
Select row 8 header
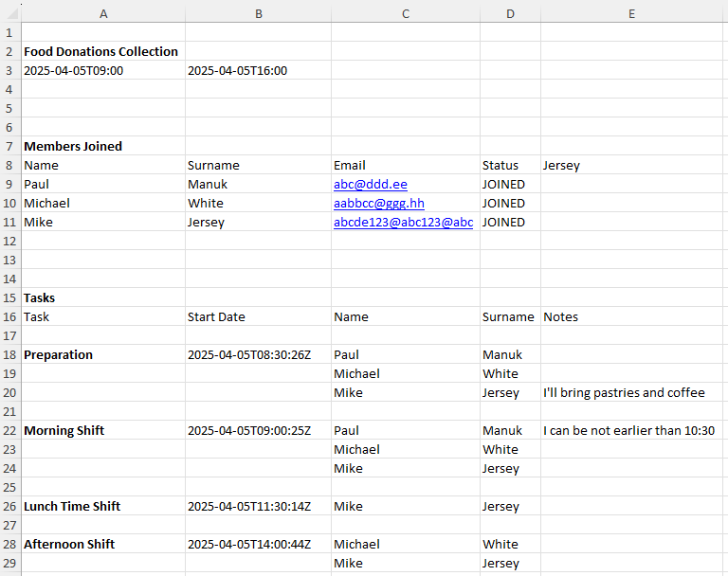pyautogui.click(x=9, y=165)
